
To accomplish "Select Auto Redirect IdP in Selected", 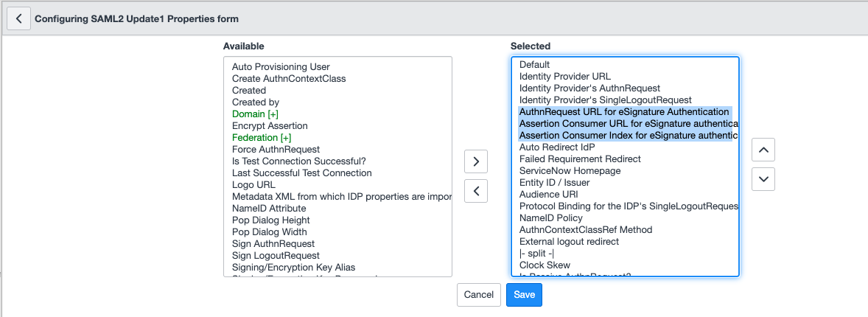I will (x=556, y=147).
